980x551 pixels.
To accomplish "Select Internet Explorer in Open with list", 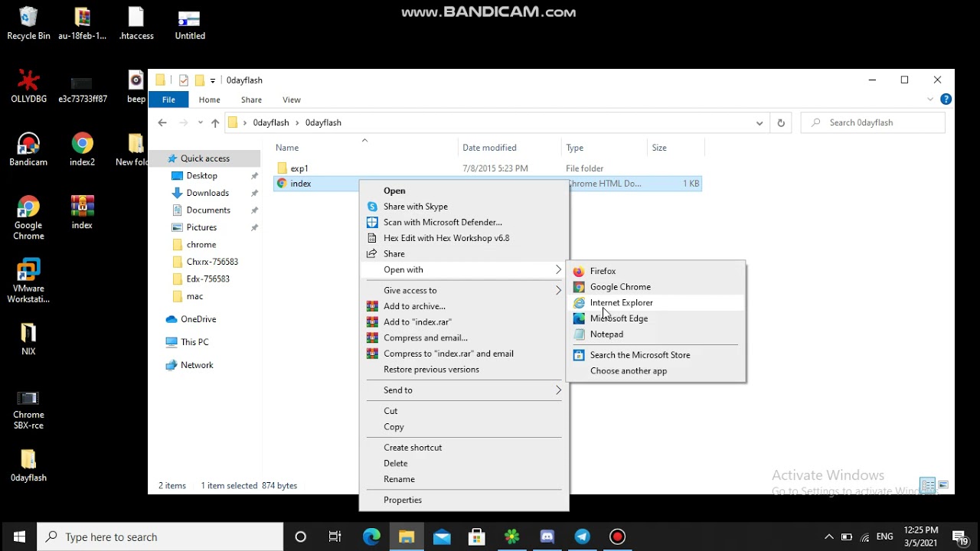I will 655,302.
